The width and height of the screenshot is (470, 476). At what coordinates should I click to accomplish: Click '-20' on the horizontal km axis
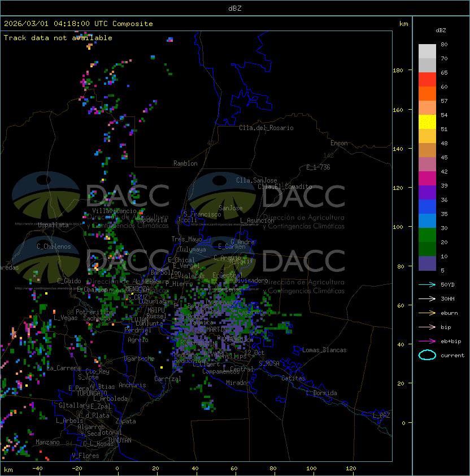[77, 469]
